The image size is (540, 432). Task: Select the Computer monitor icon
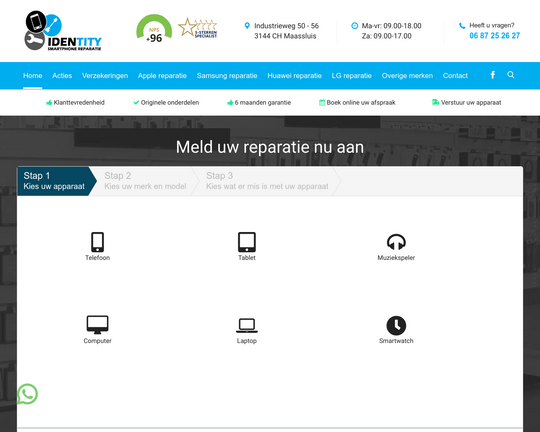tap(97, 325)
